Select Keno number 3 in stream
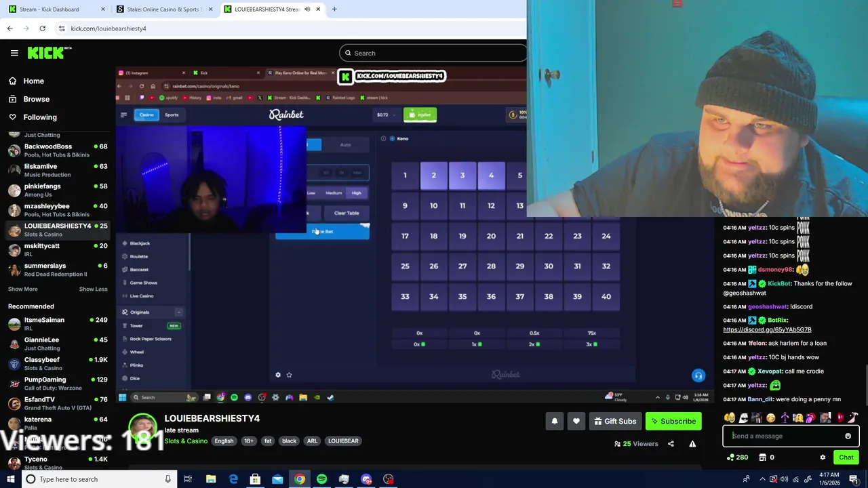 pos(462,176)
